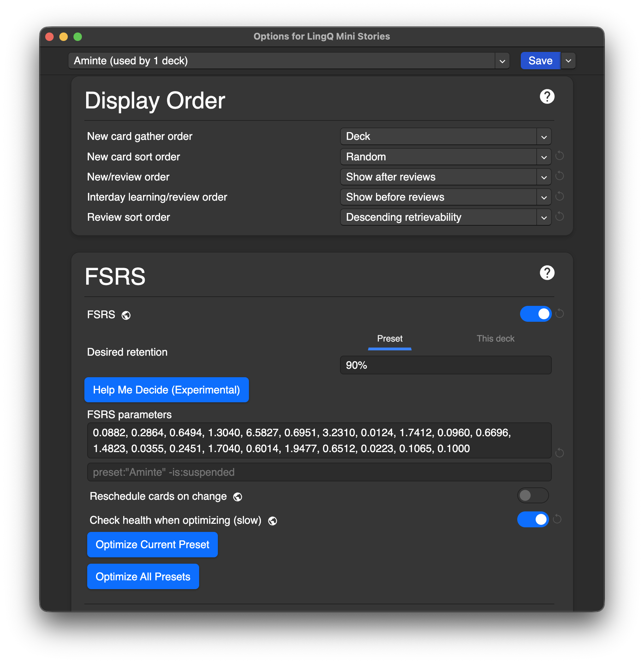Screen dimensions: 644x664
Task: Click the Desired retention 90% field
Action: click(446, 365)
